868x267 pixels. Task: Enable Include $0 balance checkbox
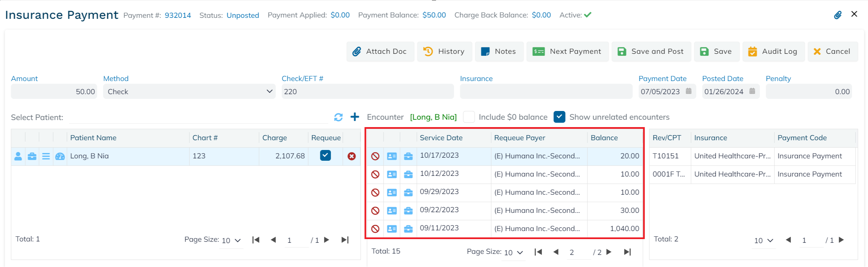(469, 117)
